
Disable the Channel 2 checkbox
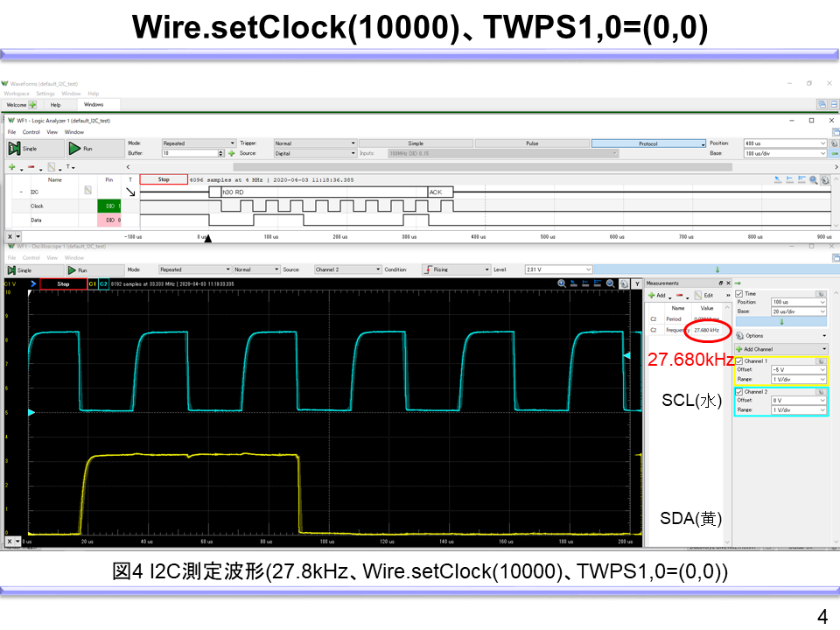[x=739, y=391]
